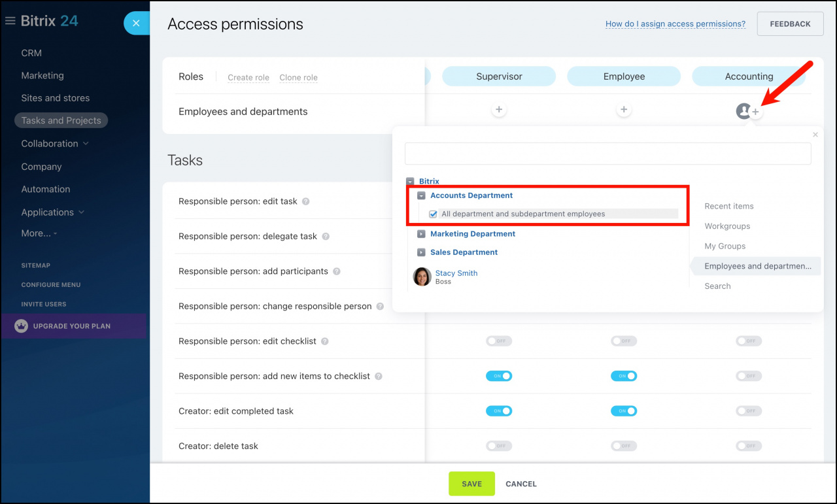Screen dimensions: 837x504
Task: Turn off Supervisor's add new items to checklist
Action: 499,376
